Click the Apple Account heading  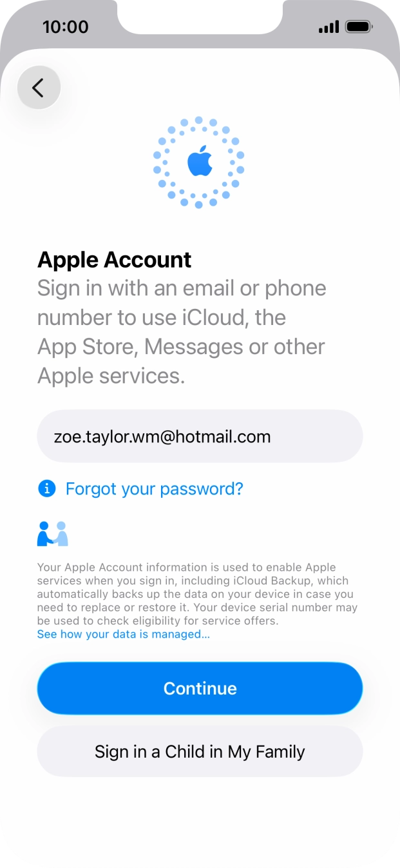coord(115,260)
